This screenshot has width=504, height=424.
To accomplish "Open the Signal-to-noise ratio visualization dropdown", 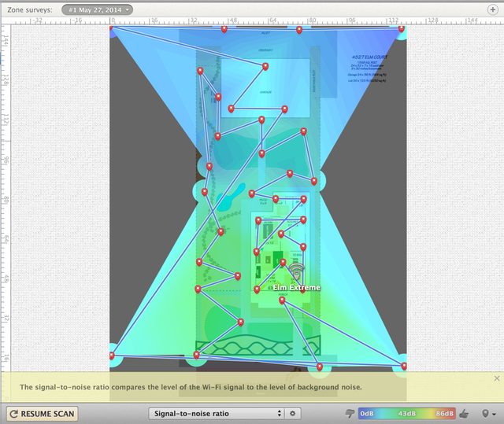I will [216, 413].
